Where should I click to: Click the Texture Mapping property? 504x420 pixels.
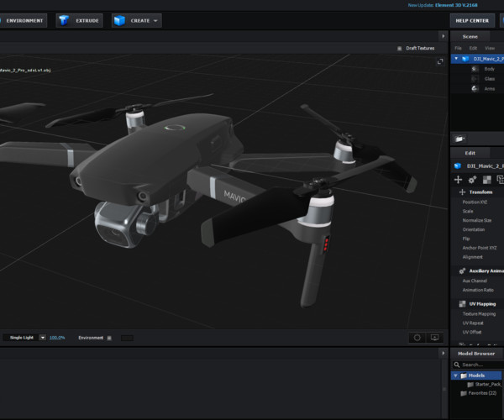[479, 314]
